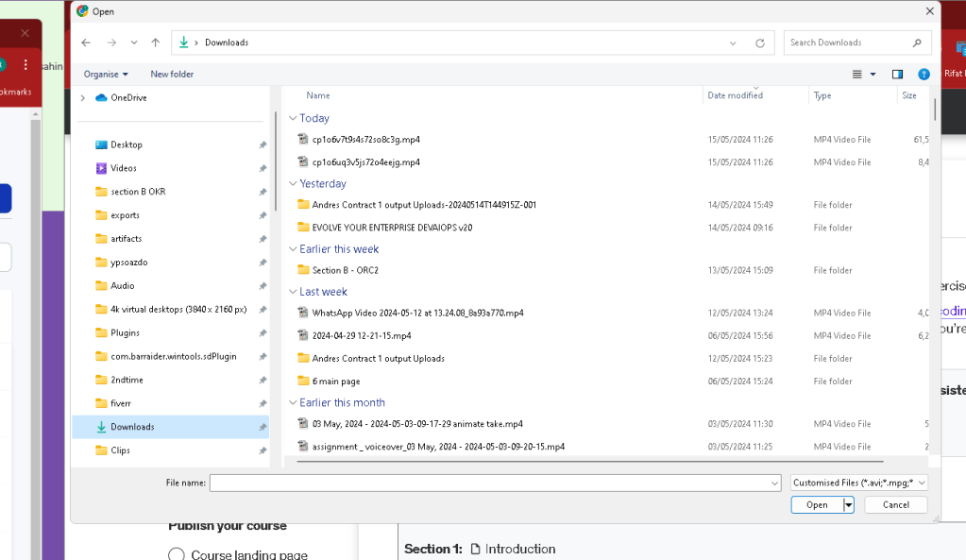The height and width of the screenshot is (560, 966).
Task: Open recent locations chevron dropdown
Action: (x=134, y=42)
